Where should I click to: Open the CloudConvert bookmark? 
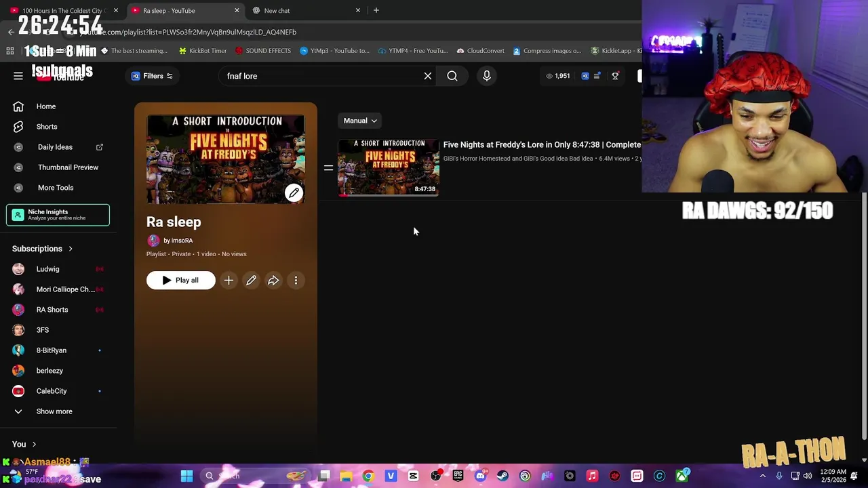click(x=481, y=51)
